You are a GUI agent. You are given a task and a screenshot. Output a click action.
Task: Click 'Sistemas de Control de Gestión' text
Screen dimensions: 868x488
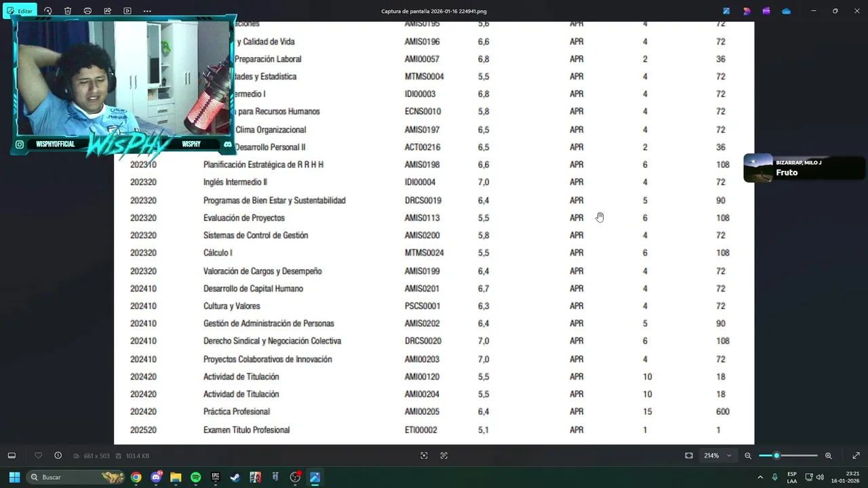tap(256, 235)
